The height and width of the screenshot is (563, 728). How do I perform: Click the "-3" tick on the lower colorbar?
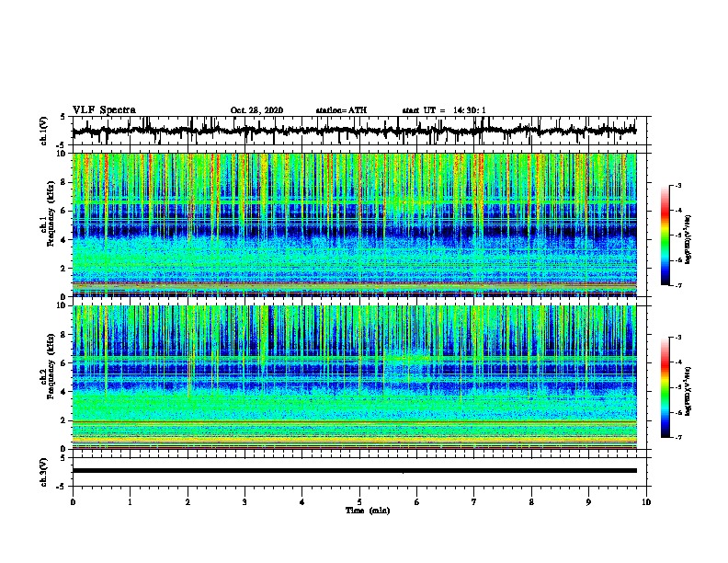click(677, 338)
